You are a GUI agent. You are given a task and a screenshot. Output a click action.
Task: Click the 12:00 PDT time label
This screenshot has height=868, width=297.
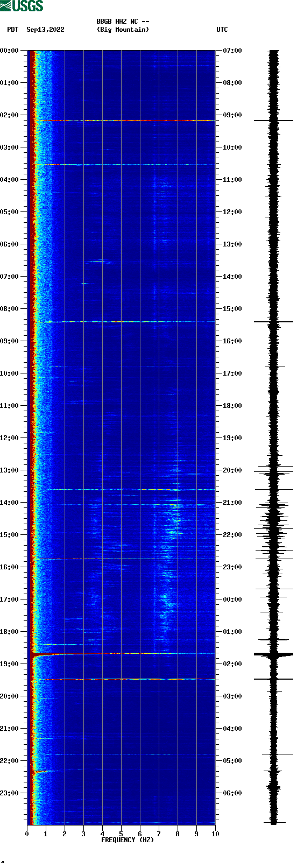(x=10, y=438)
